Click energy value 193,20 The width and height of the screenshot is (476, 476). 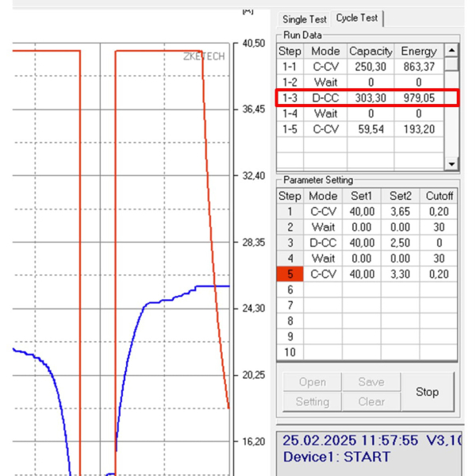pos(419,129)
